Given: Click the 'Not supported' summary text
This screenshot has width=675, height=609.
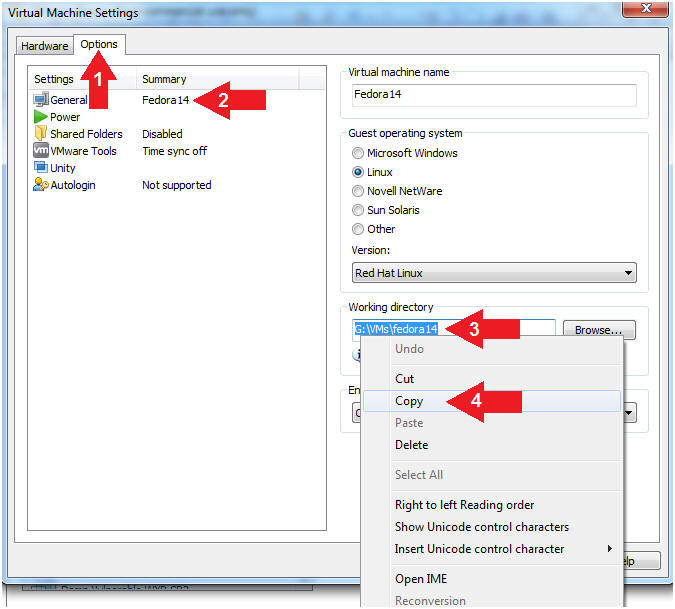Looking at the screenshot, I should pyautogui.click(x=176, y=185).
